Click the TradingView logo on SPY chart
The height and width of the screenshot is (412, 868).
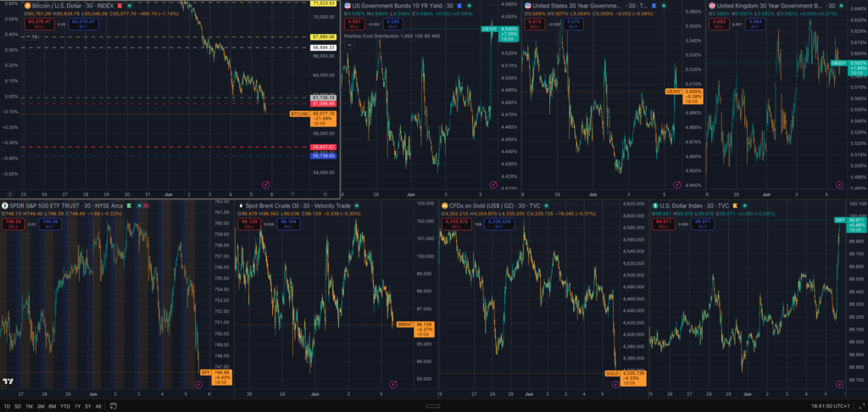click(8, 381)
